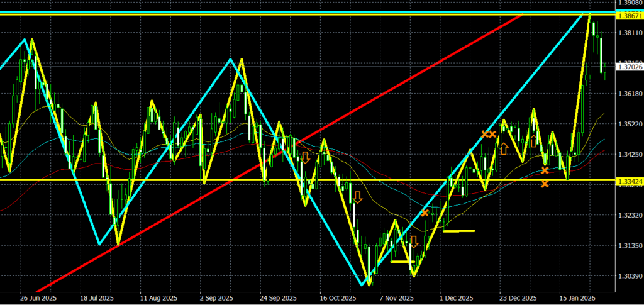Screen dimensions: 644x305
Task: Select the short yellow horizontal segment near 7 Nov 2025
Action: [x=401, y=261]
